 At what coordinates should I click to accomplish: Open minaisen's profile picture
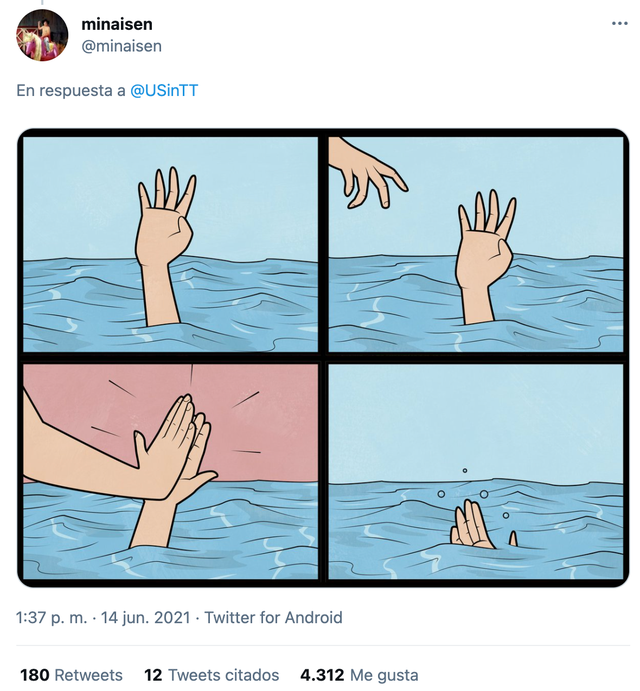[42, 35]
